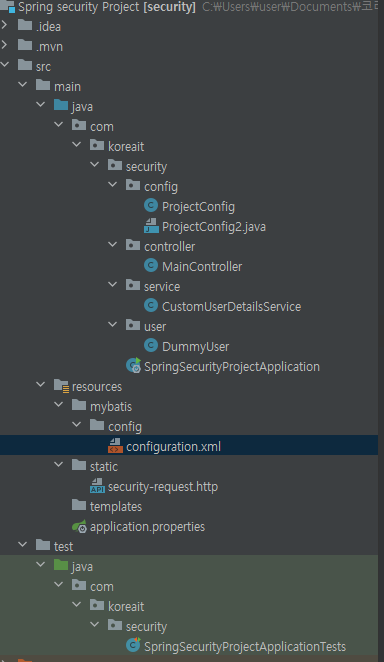Viewport: 384px width, 662px height.
Task: Select the Spring security Project root node
Action: coord(107,7)
